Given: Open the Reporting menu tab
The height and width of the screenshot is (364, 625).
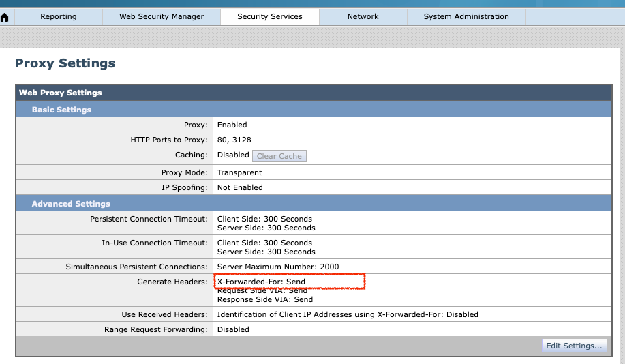Looking at the screenshot, I should click(59, 16).
